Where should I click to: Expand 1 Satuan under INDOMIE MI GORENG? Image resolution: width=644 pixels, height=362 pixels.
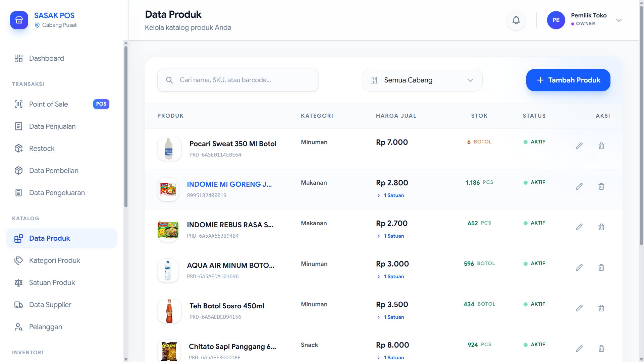(390, 195)
